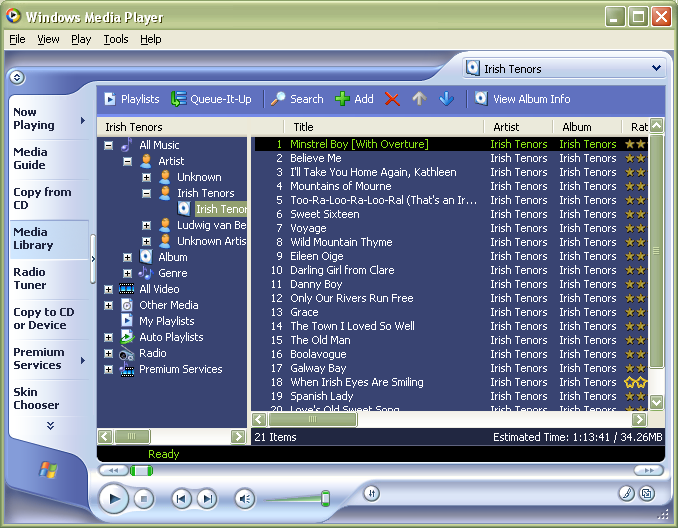Screen dimensions: 678x528
Task: Click the taskbar hide arrow handle
Action: 93,259
